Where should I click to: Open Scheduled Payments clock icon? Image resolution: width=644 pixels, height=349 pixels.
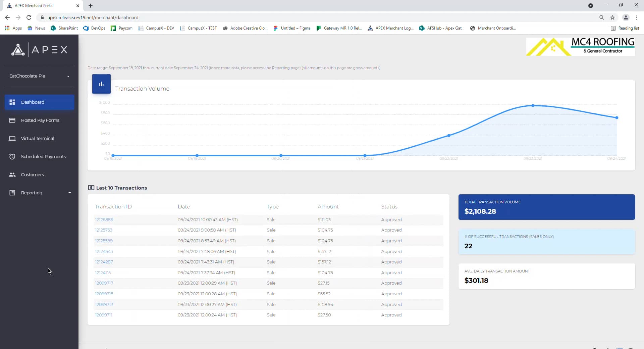12,156
